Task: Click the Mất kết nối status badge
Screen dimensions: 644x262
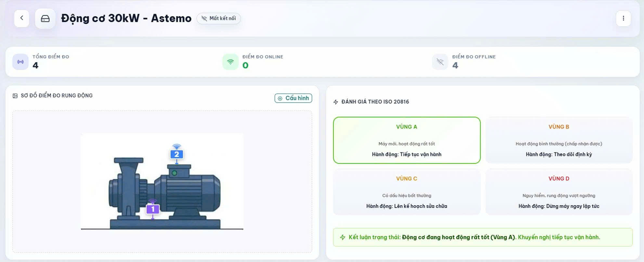Action: (219, 19)
